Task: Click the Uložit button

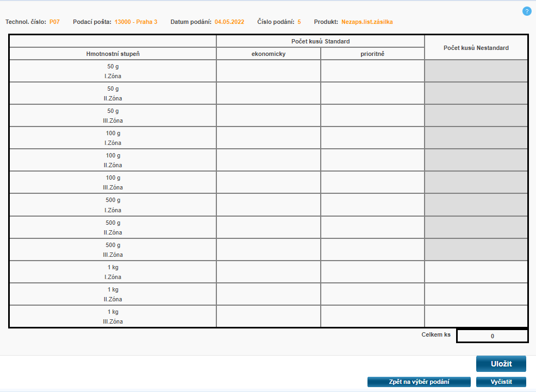Action: click(x=501, y=364)
